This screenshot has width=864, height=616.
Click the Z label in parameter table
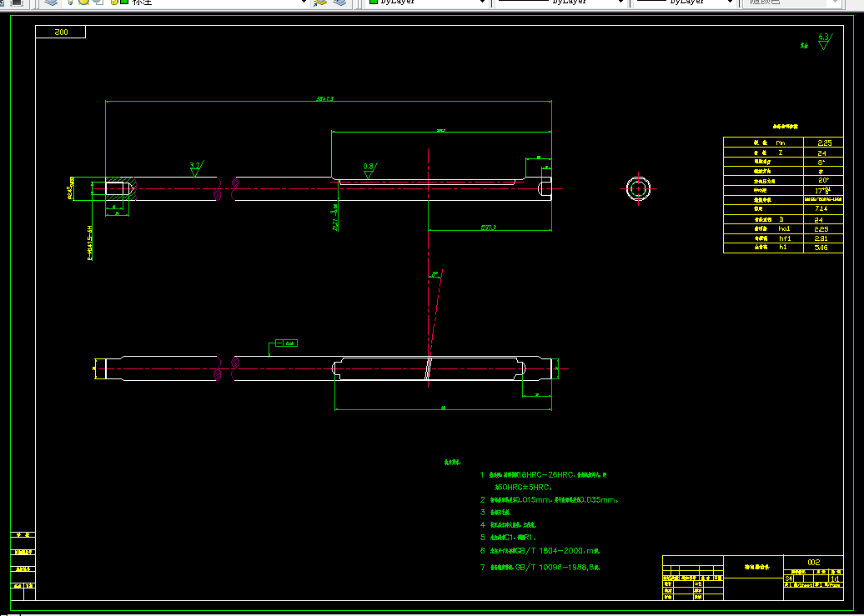point(781,153)
